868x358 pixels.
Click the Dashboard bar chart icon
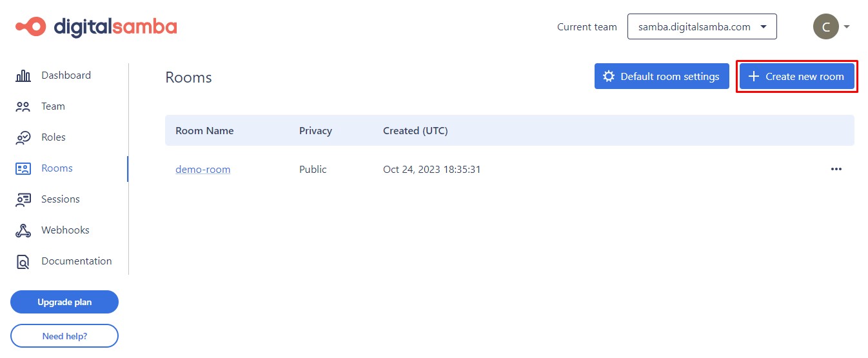[23, 75]
